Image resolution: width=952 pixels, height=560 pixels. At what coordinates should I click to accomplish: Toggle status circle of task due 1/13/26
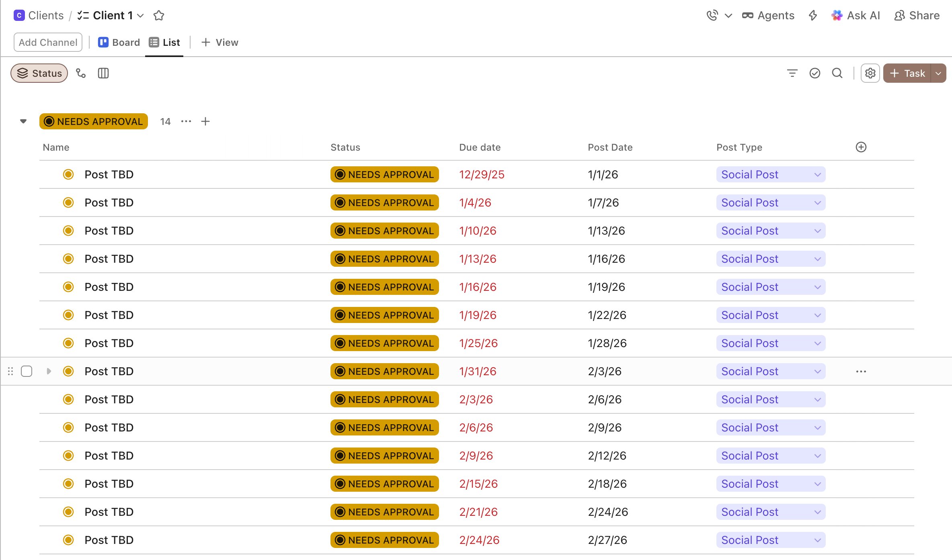pos(68,259)
